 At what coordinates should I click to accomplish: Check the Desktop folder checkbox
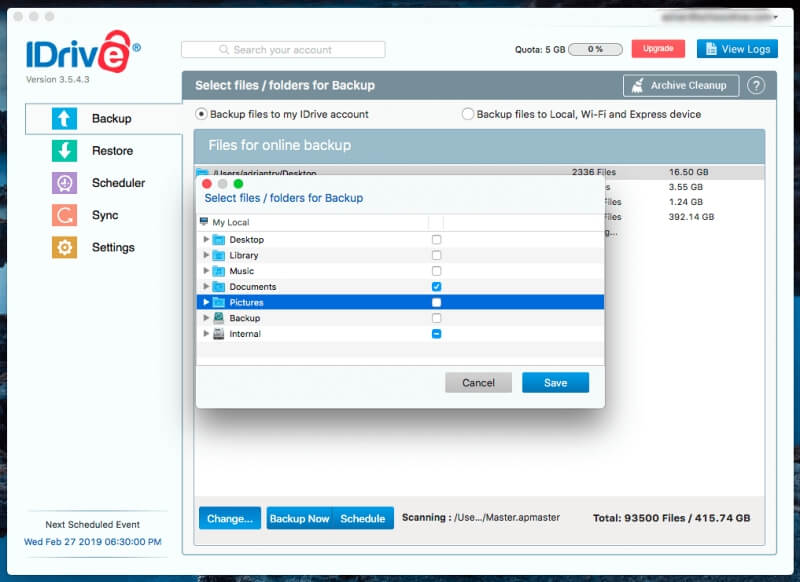coord(436,239)
